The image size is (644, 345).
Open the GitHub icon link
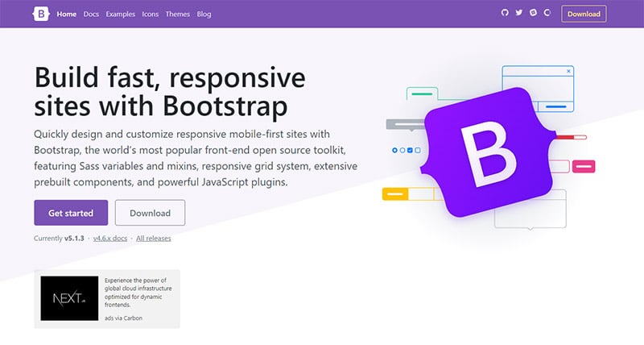505,13
